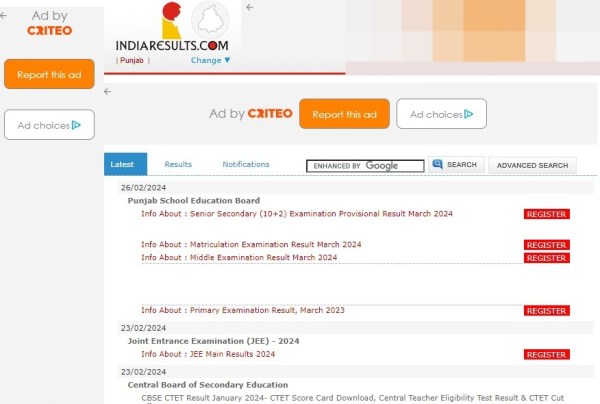Image resolution: width=600 pixels, height=404 pixels.
Task: Register for Matriculation Examination result
Action: tap(547, 245)
